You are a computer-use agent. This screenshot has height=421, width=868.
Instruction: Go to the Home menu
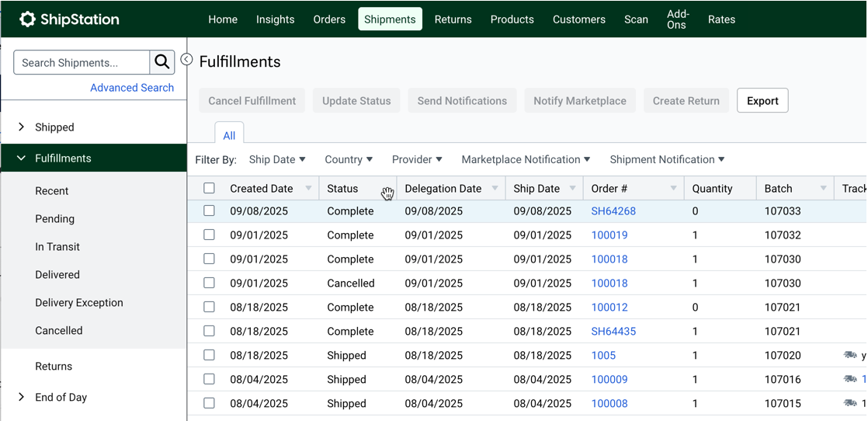(223, 19)
